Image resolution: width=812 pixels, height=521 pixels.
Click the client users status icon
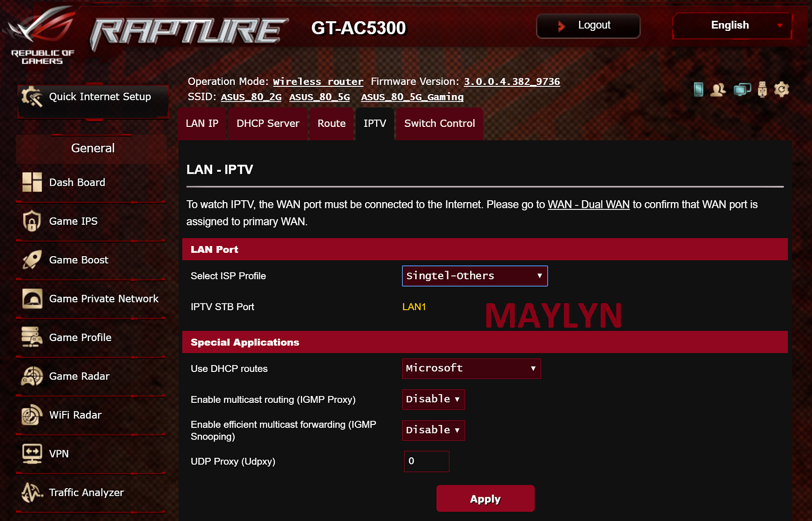[x=718, y=89]
